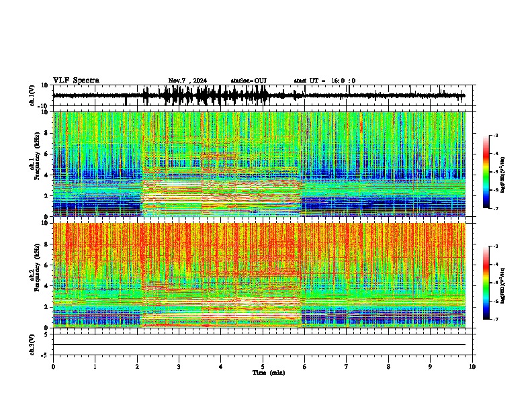Image resolution: width=532 pixels, height=411 pixels.
Task: Click time axis tick label "6"
Action: [304, 367]
